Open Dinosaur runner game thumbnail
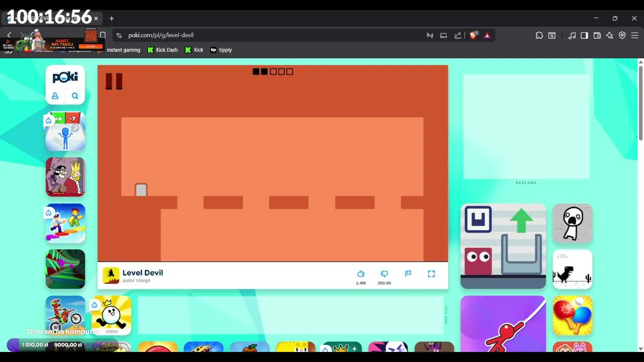Screen dimensions: 644x362 click(573, 269)
